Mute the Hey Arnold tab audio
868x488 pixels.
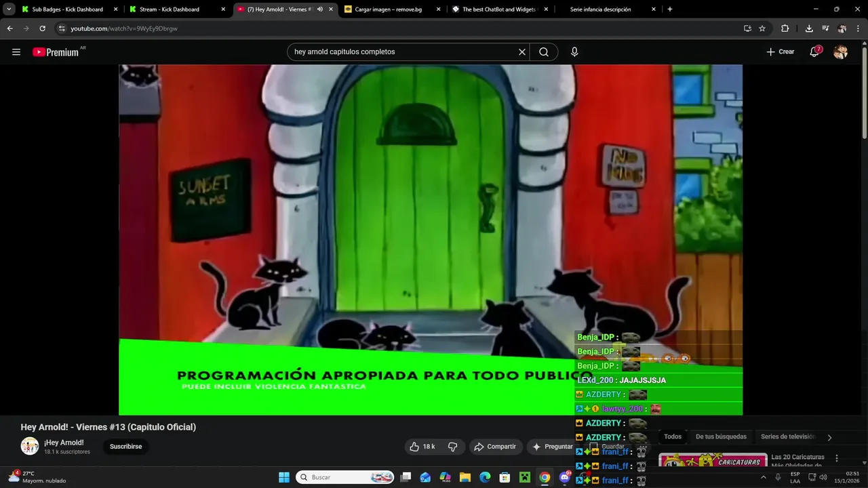pyautogui.click(x=320, y=9)
